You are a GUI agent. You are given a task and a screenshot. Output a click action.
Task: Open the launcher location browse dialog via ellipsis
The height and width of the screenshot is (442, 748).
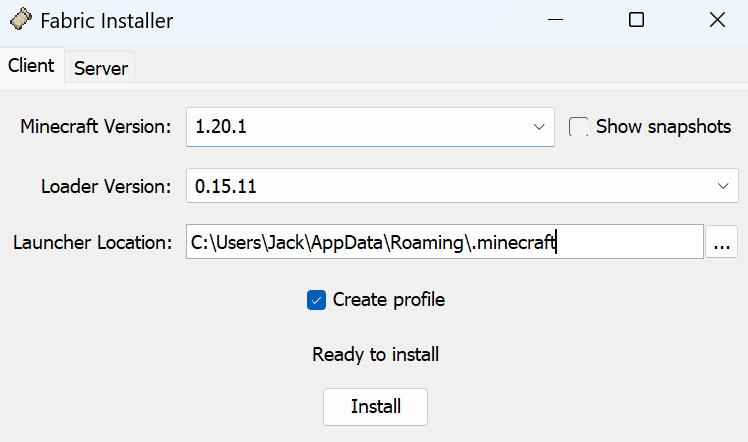[x=722, y=242]
